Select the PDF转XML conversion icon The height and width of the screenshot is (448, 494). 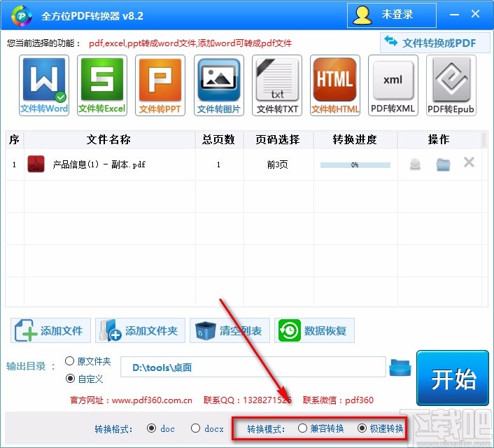[393, 85]
